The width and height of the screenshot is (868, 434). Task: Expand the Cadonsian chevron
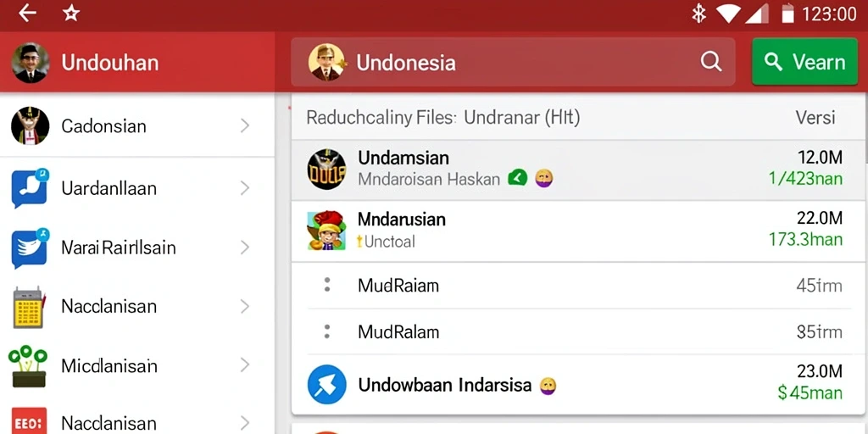[245, 126]
